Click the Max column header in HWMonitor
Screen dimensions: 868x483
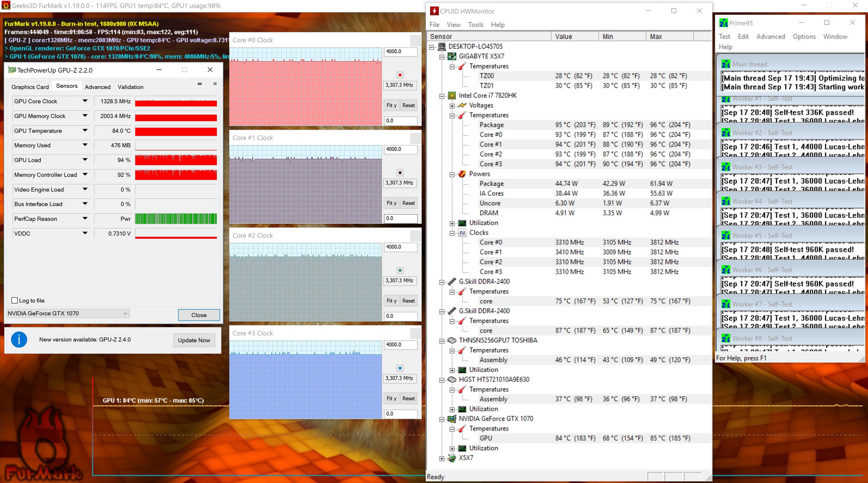coord(669,37)
